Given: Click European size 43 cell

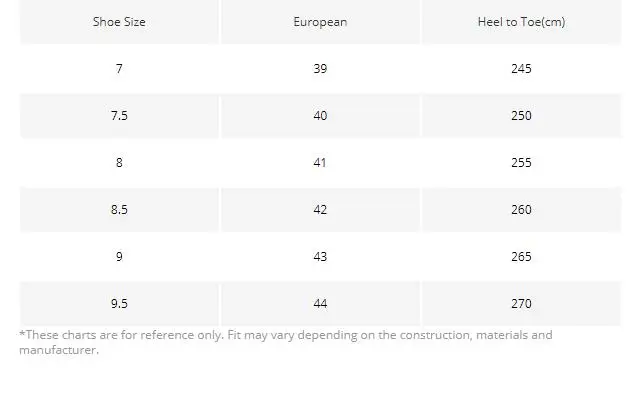Looking at the screenshot, I should point(320,257).
